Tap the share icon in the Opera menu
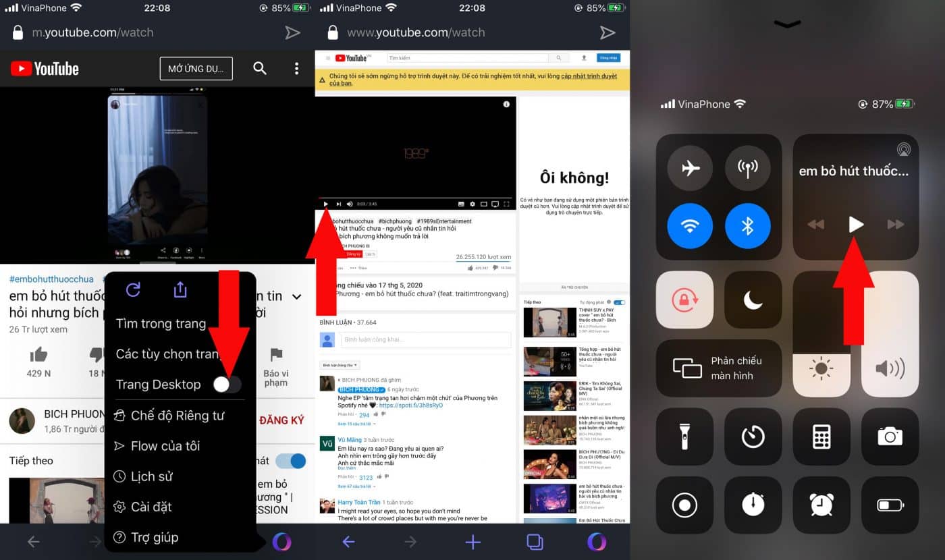945x560 pixels. click(179, 289)
